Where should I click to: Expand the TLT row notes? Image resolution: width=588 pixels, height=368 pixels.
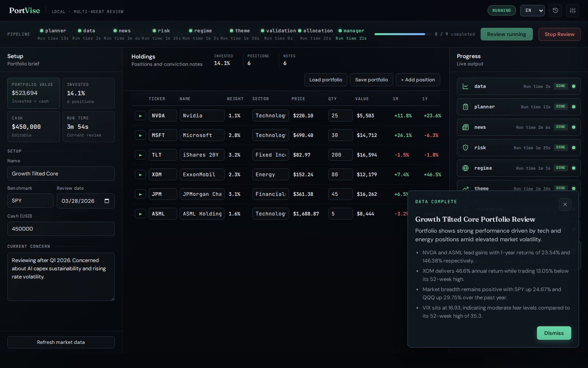140,155
